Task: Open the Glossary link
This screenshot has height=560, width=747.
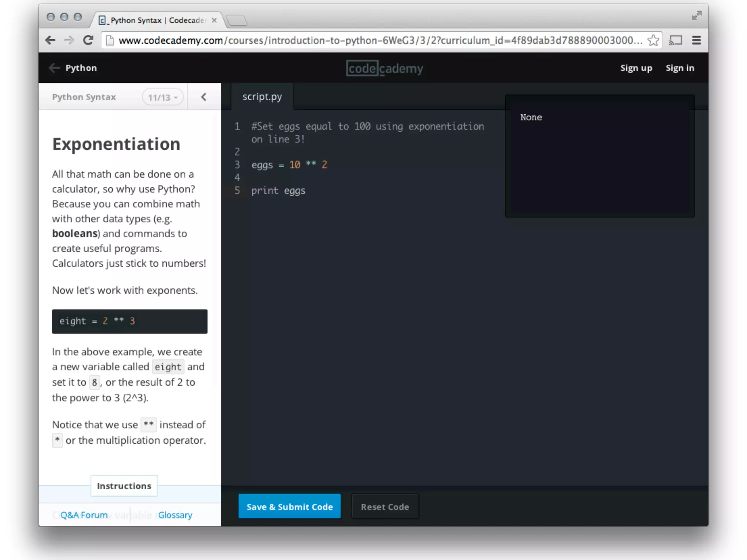Action: click(x=175, y=515)
